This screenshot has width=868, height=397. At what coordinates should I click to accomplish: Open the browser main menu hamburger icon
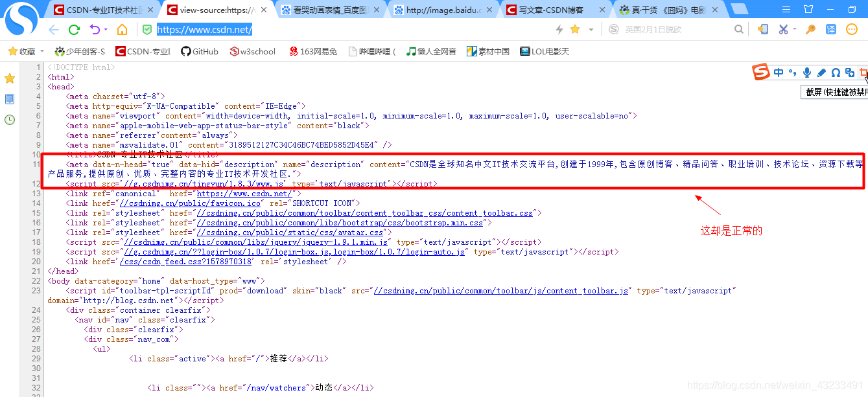(785, 9)
